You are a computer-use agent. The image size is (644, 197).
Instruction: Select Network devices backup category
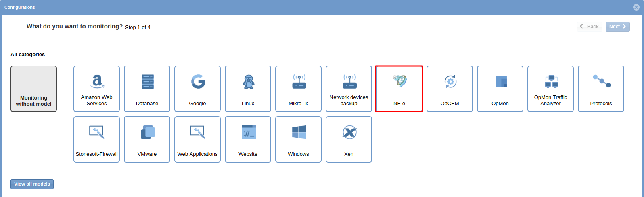(349, 89)
